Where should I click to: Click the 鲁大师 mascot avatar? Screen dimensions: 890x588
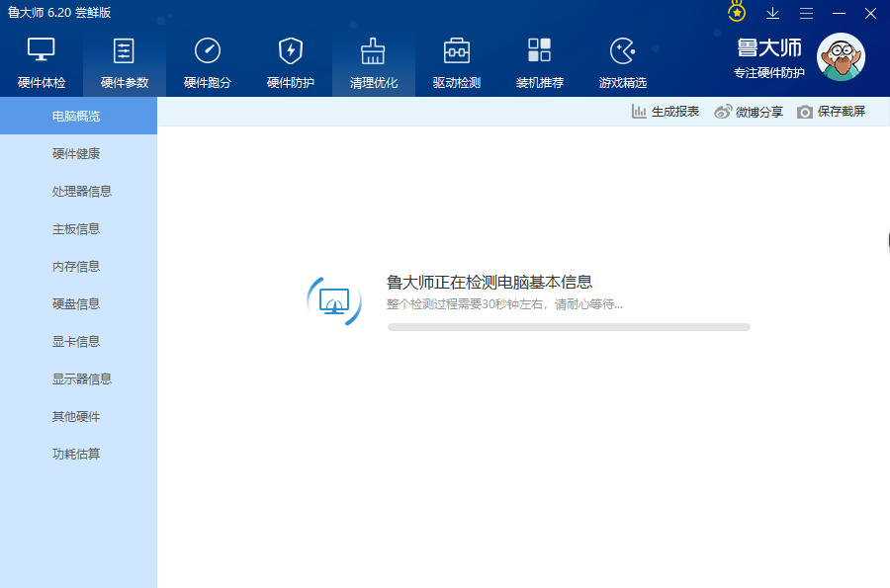click(841, 56)
